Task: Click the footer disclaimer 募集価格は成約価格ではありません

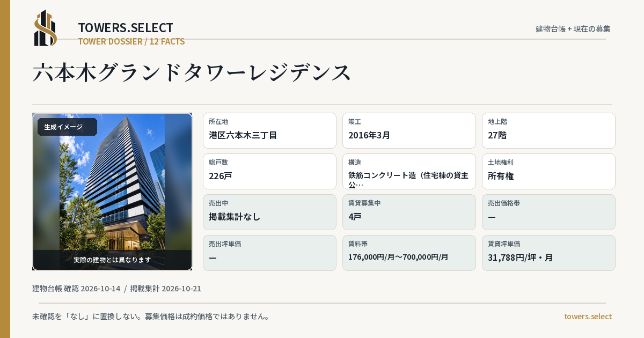Action: (207, 317)
